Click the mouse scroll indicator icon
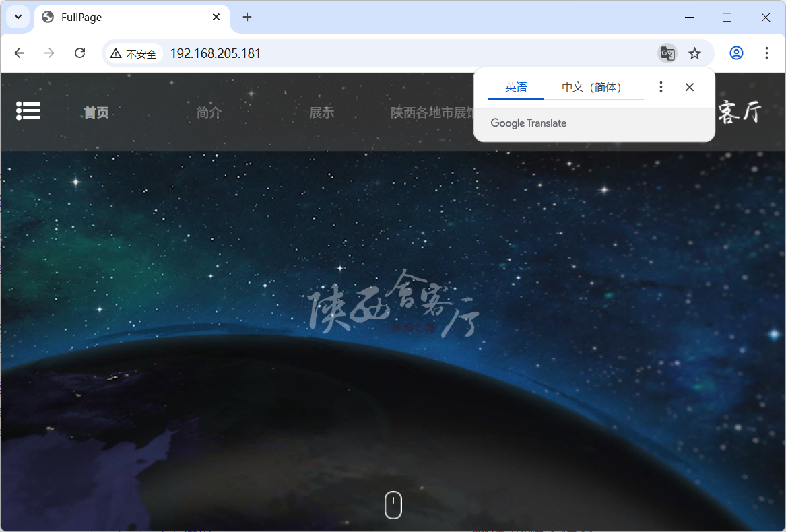 [x=393, y=504]
